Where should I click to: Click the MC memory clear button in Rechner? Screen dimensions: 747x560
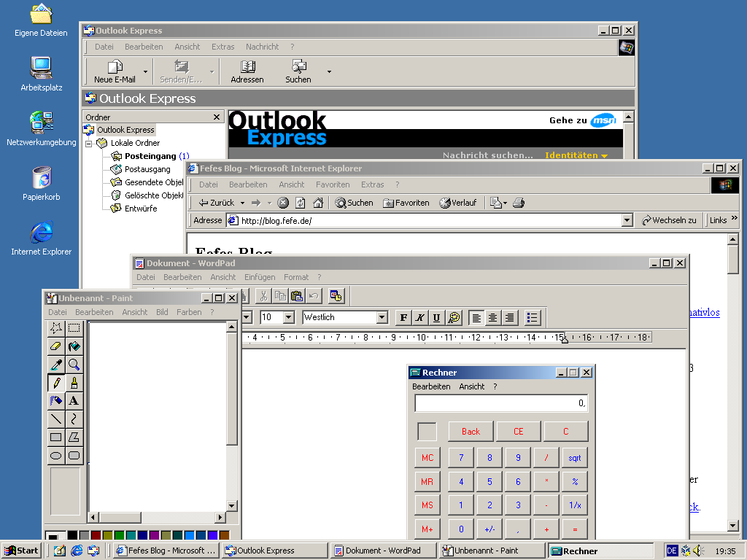coord(427,458)
